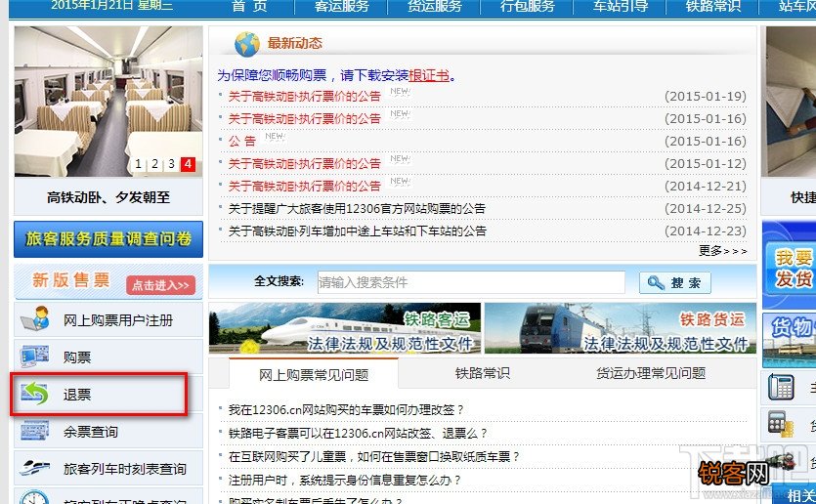Click the telephone icon in the right sidebar
This screenshot has height=504, width=816.
[x=781, y=387]
